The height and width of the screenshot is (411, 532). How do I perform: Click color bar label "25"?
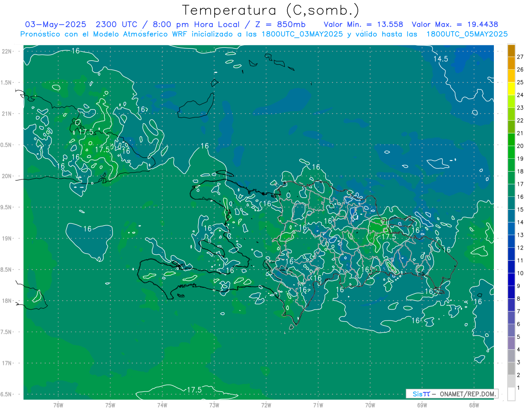tap(520, 82)
